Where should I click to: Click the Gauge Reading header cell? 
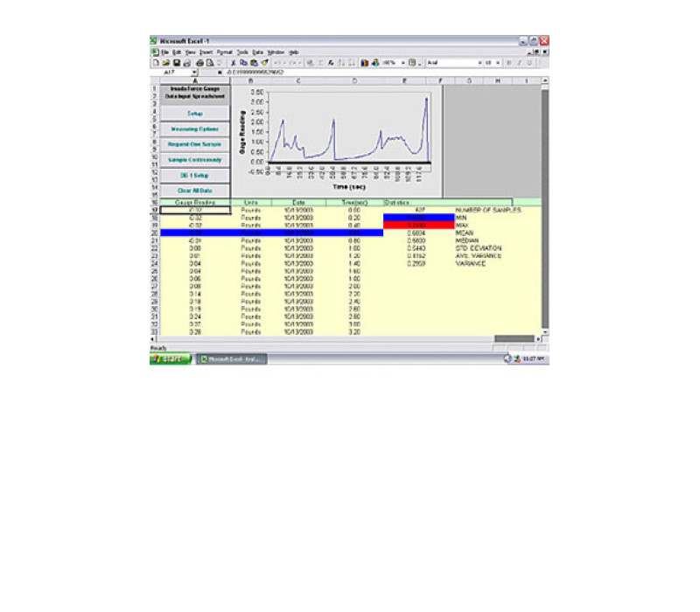(194, 203)
